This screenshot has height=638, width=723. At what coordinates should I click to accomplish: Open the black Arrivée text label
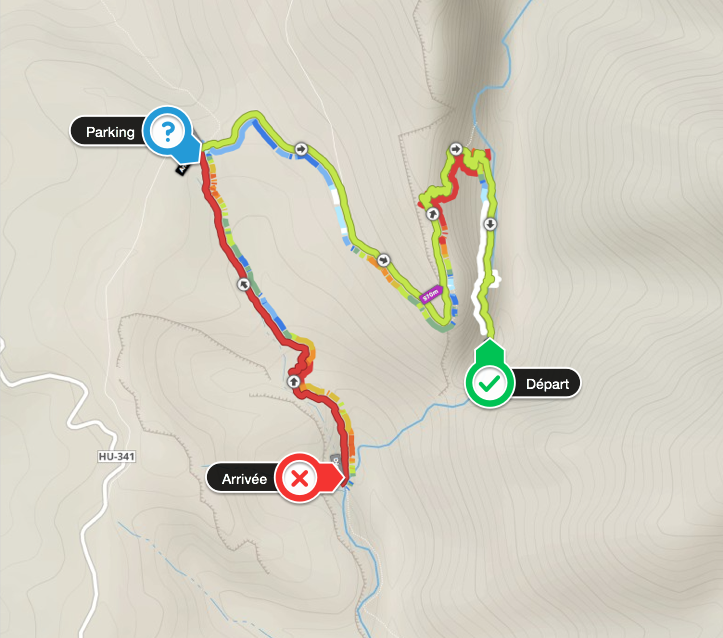pyautogui.click(x=243, y=478)
